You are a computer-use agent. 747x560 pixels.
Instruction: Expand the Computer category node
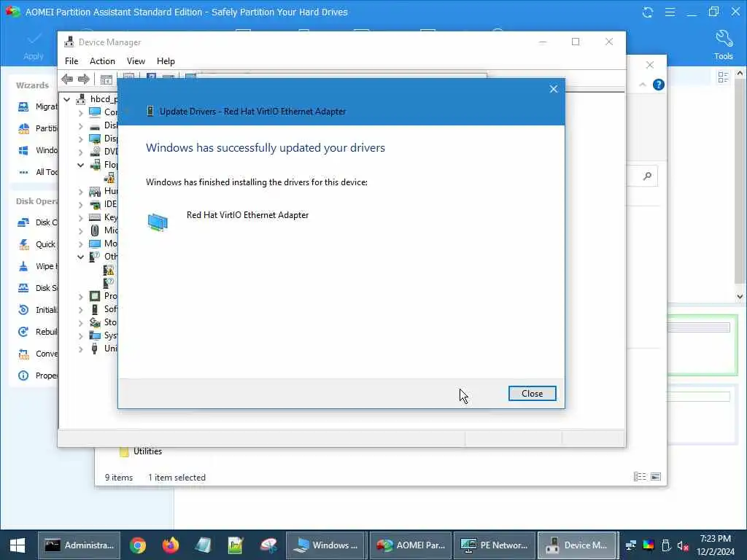(80, 113)
